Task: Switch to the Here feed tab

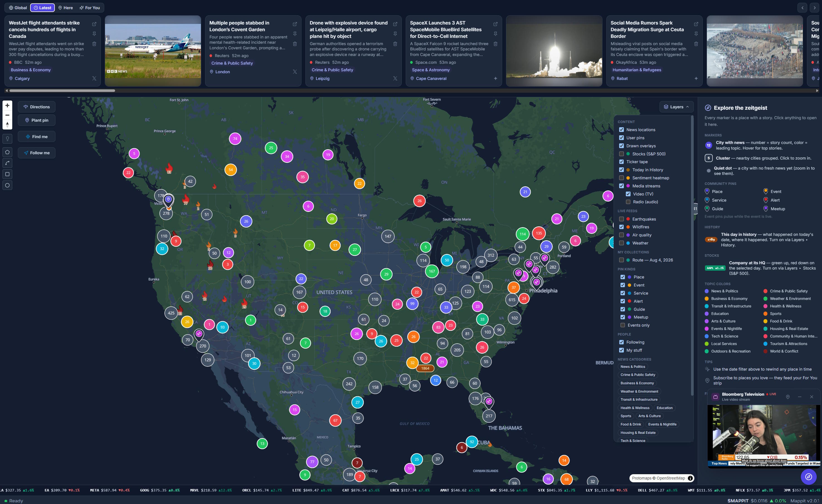Action: pos(66,8)
